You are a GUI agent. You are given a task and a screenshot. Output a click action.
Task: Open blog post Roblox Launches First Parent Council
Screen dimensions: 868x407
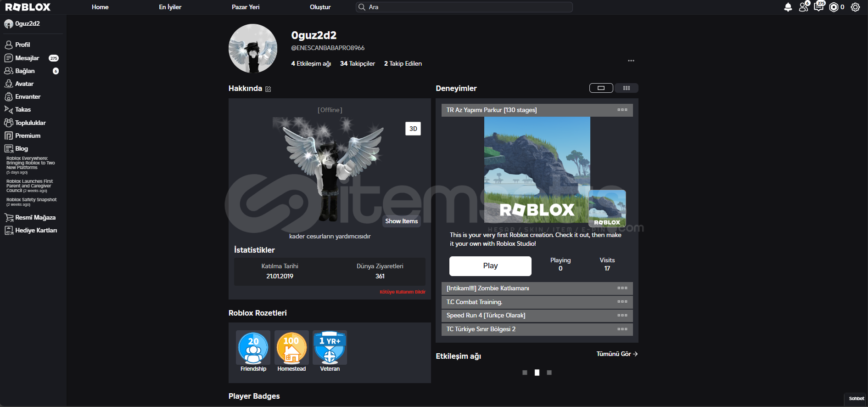(x=29, y=186)
